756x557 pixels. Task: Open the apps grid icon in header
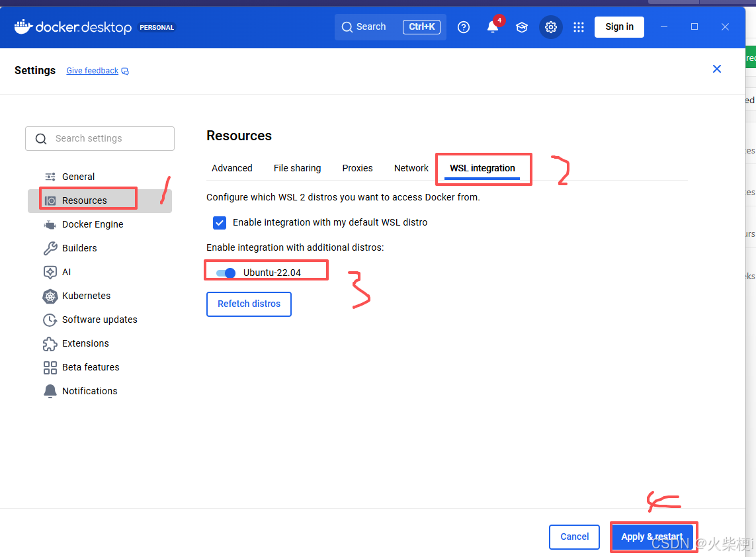point(579,27)
